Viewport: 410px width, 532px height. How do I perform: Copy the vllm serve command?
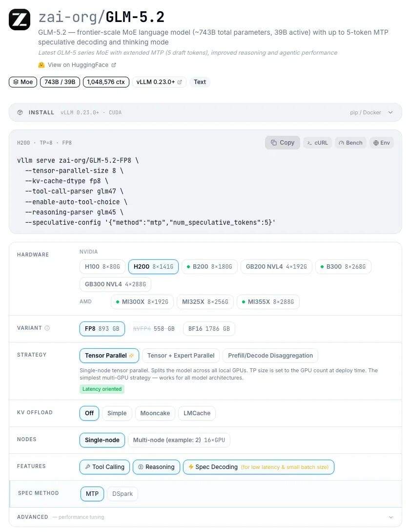click(x=282, y=143)
